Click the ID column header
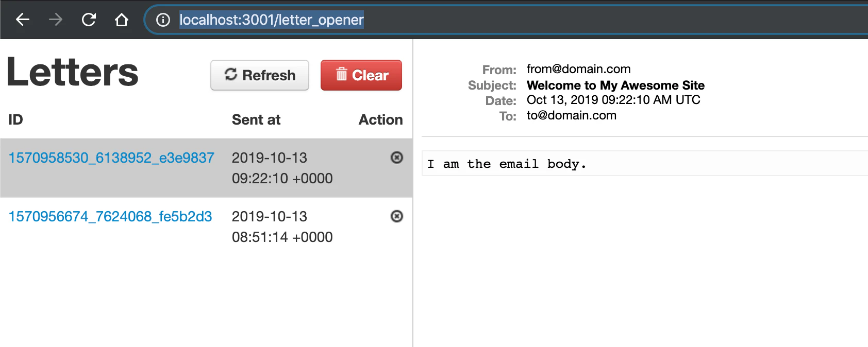The width and height of the screenshot is (868, 347). pos(15,119)
